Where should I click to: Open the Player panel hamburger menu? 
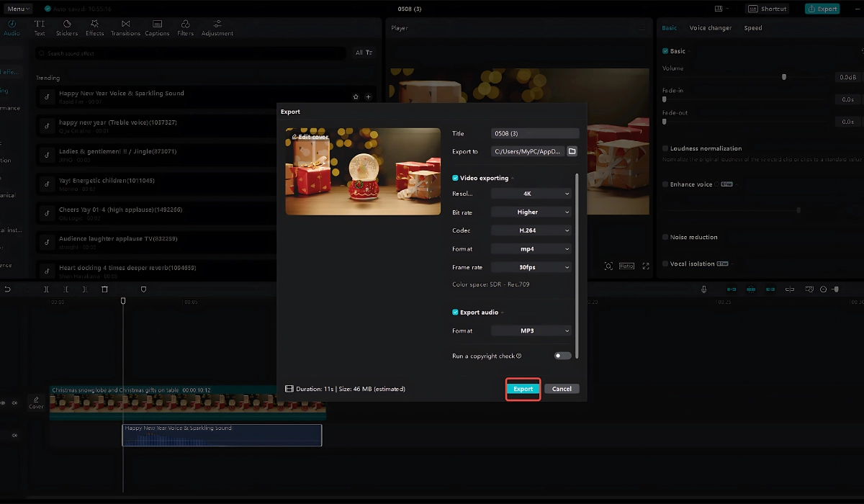(642, 28)
